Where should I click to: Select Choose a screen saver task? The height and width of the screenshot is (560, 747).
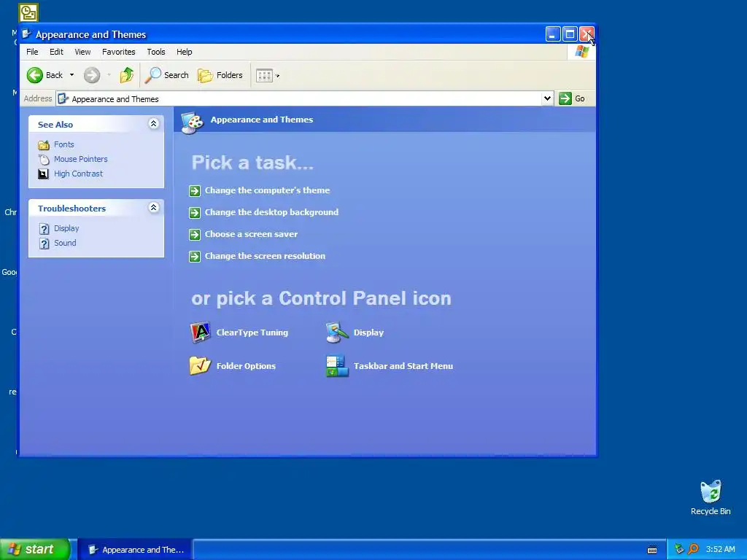click(251, 234)
